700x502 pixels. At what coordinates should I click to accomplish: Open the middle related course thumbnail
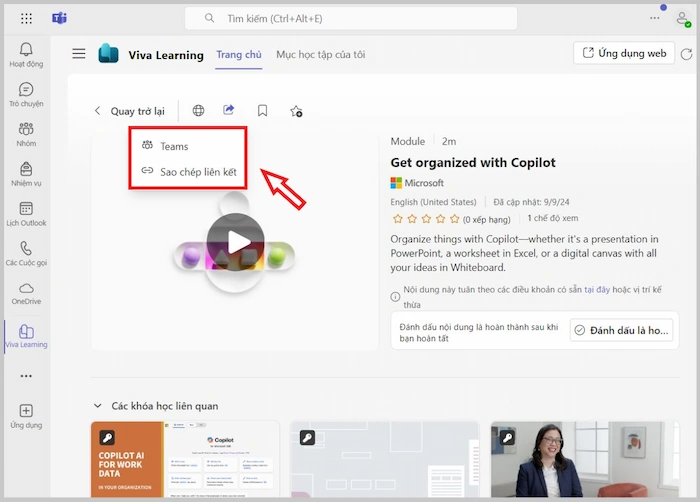point(384,459)
